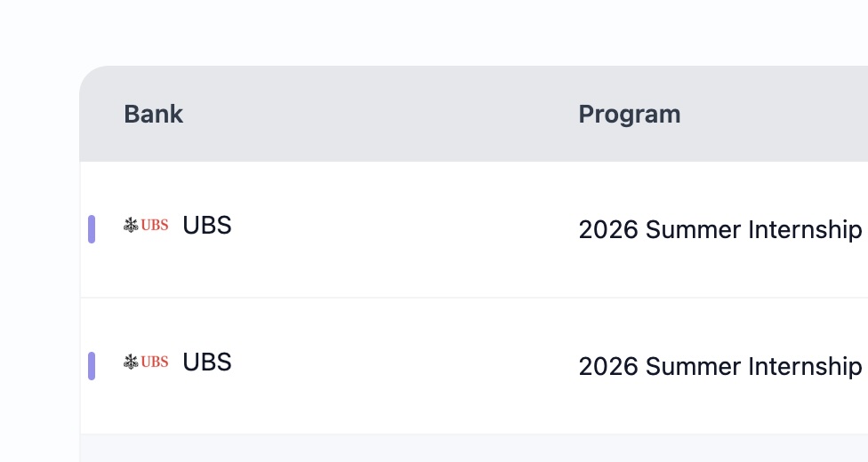
Task: Click the rounded top-left corner of the table header
Action: click(x=91, y=78)
